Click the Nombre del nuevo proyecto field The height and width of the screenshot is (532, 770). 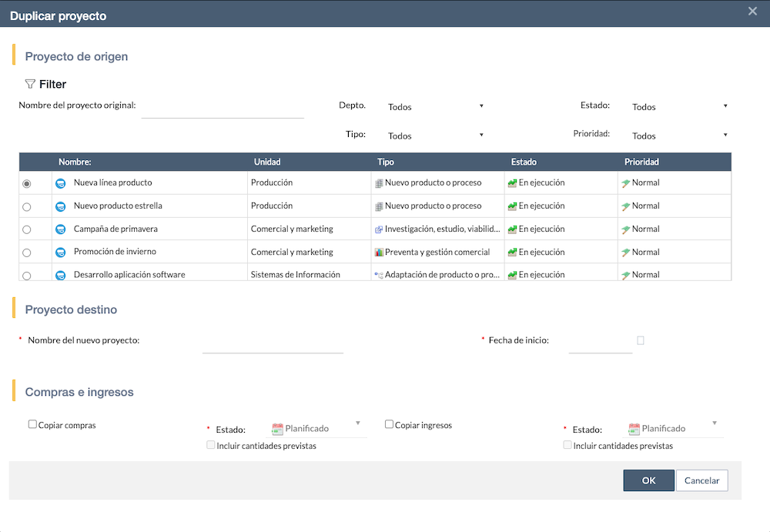(273, 343)
